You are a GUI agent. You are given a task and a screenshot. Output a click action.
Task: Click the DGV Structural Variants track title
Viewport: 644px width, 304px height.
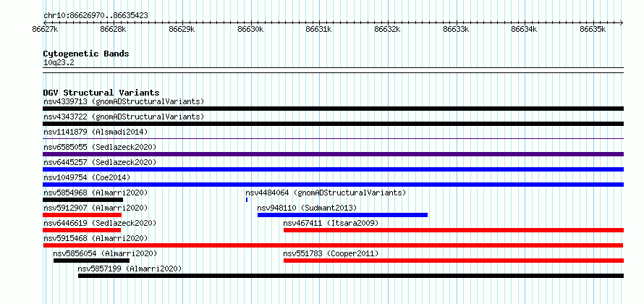tap(101, 93)
